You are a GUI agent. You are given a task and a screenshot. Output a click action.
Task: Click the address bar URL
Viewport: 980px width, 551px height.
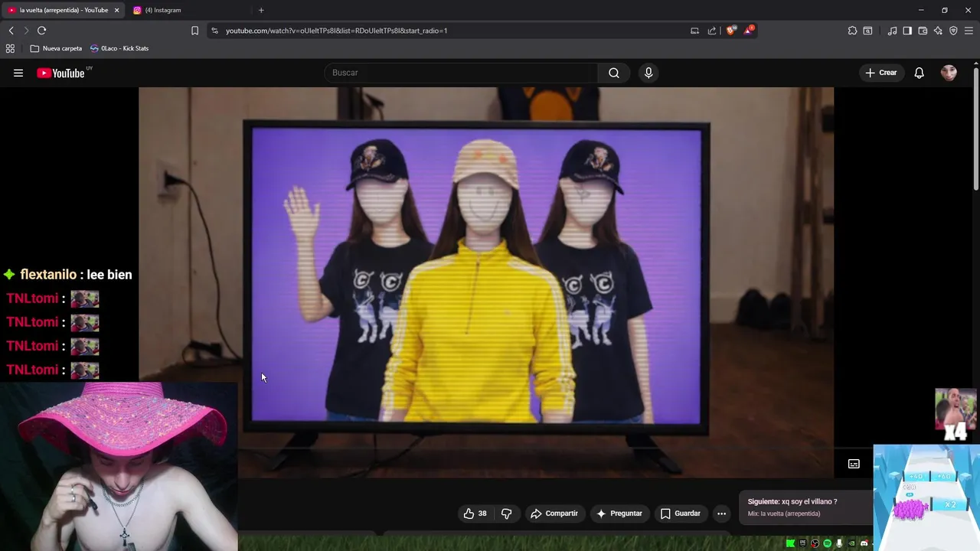click(x=336, y=31)
